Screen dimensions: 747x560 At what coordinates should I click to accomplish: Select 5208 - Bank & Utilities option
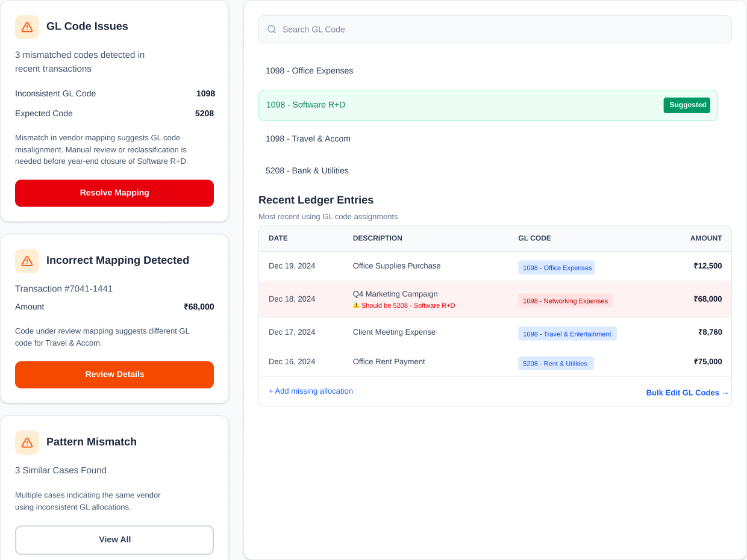pyautogui.click(x=307, y=171)
